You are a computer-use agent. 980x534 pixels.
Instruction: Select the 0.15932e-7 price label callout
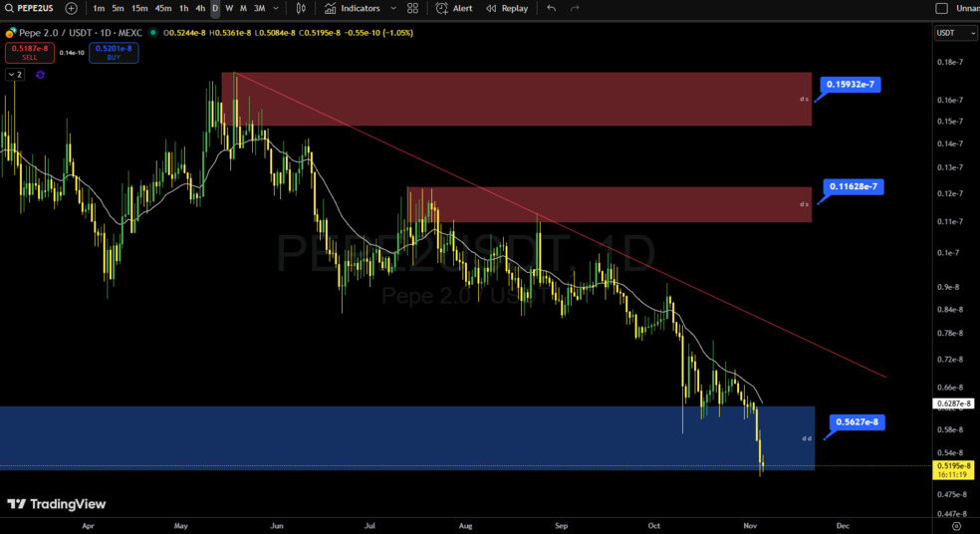[852, 85]
